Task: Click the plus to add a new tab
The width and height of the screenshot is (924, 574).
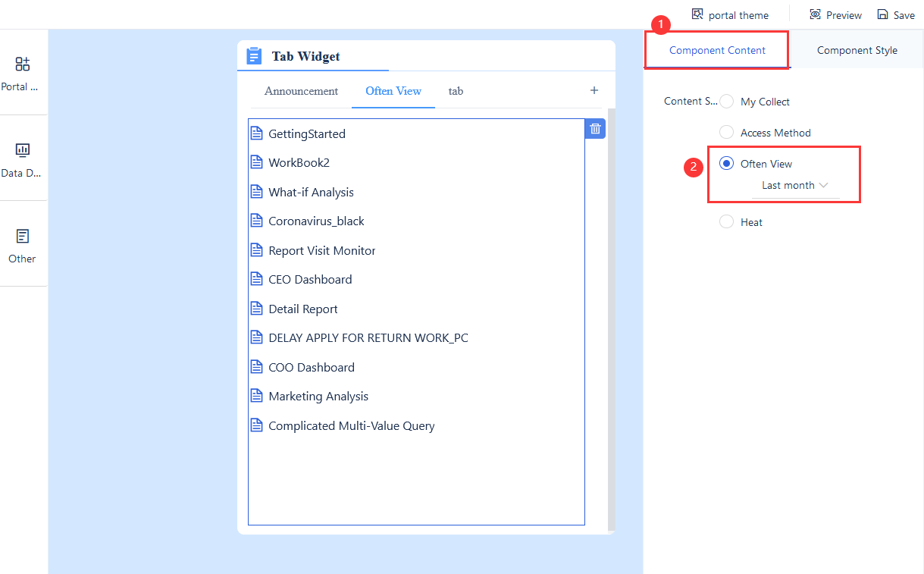Action: tap(594, 90)
